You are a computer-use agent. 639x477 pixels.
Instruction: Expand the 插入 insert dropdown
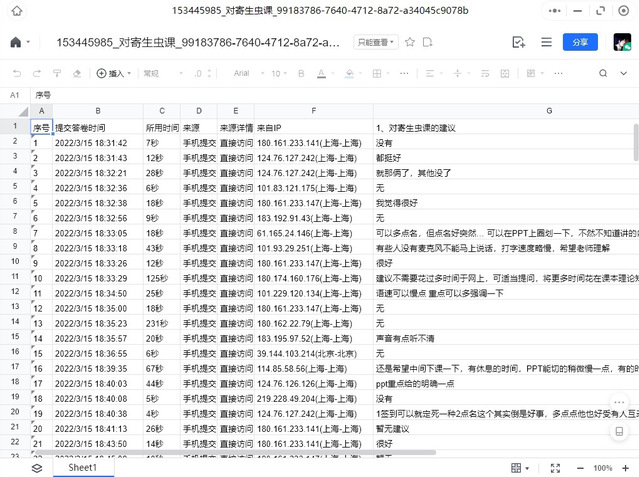point(114,73)
